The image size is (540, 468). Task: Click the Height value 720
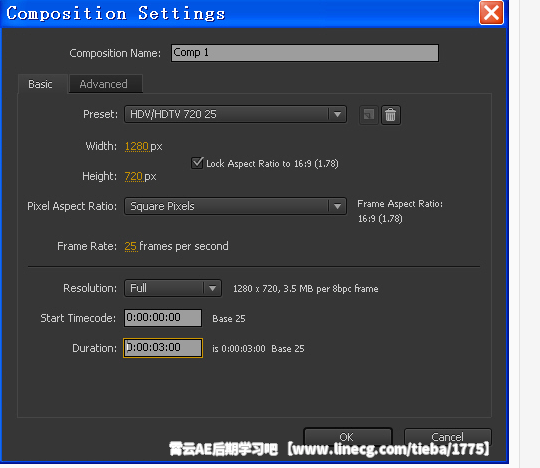click(x=133, y=176)
